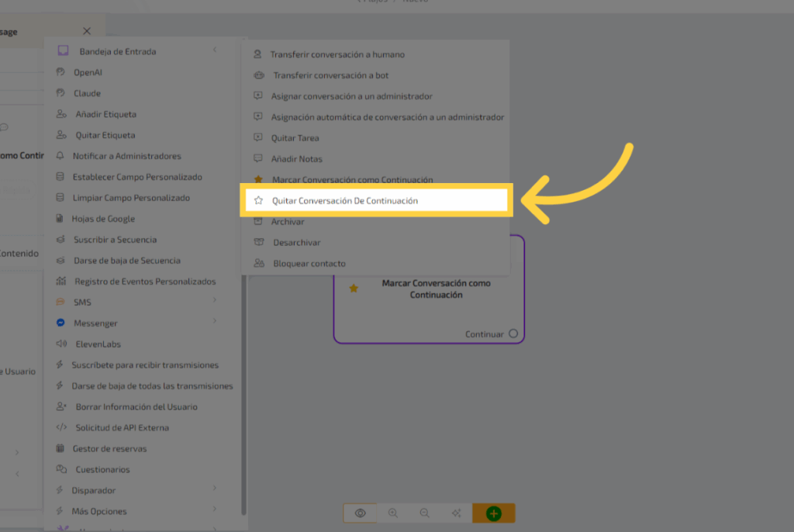
Task: Select the Continuar output connector circle
Action: click(x=513, y=334)
